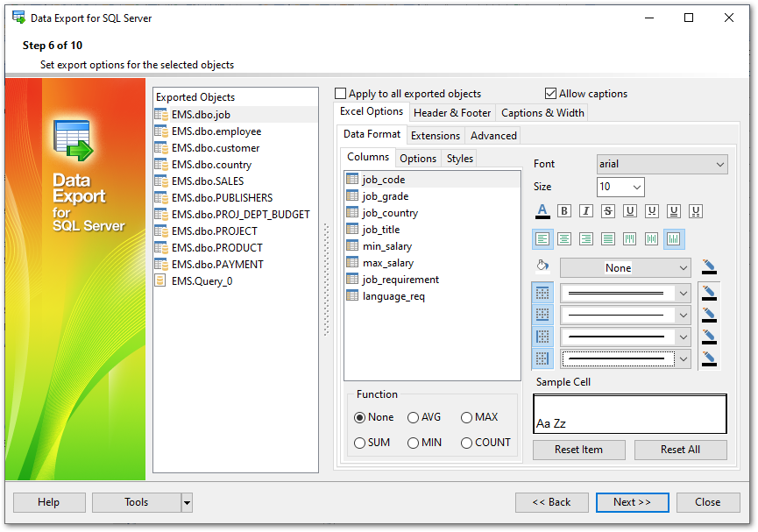Toggle the bottom border button
Image resolution: width=758 pixels, height=532 pixels.
542,315
